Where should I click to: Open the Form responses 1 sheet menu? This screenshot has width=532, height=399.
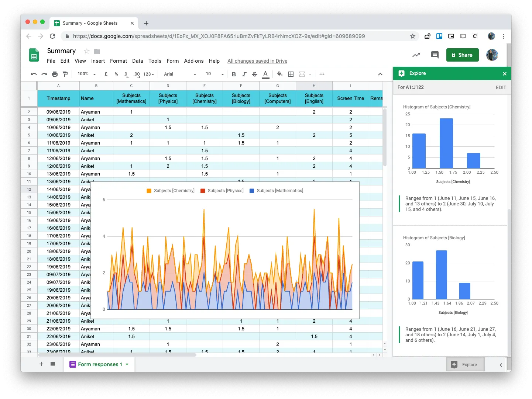(127, 364)
